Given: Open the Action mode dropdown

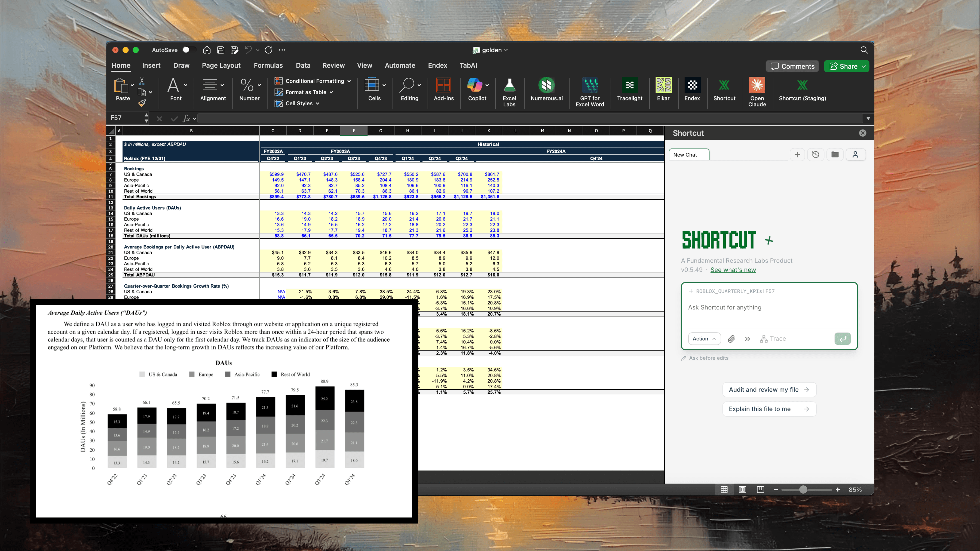Looking at the screenshot, I should click(704, 339).
